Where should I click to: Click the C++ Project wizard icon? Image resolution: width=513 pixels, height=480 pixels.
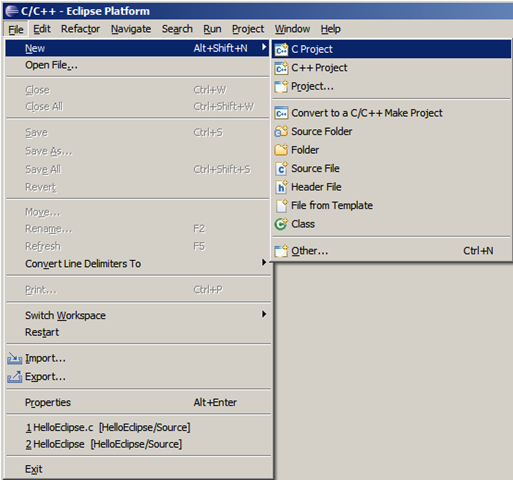coord(281,68)
